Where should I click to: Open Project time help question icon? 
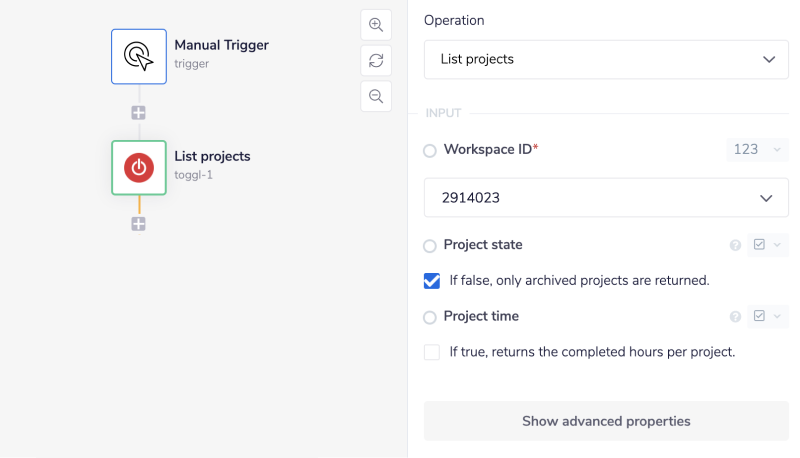coord(735,317)
